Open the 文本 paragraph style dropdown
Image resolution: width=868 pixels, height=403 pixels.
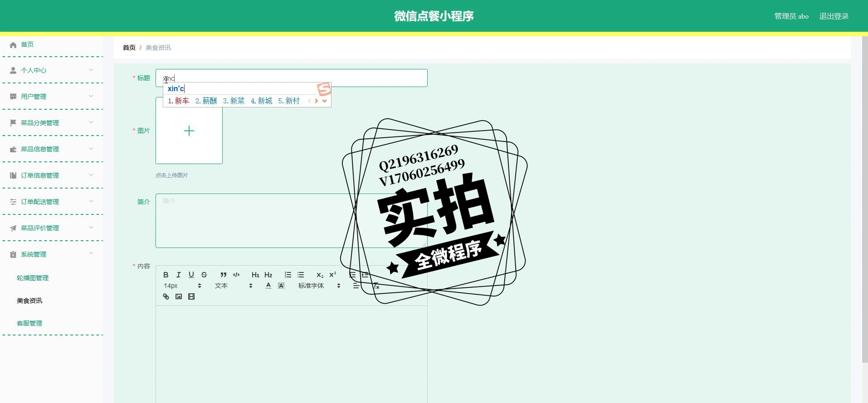(x=234, y=286)
